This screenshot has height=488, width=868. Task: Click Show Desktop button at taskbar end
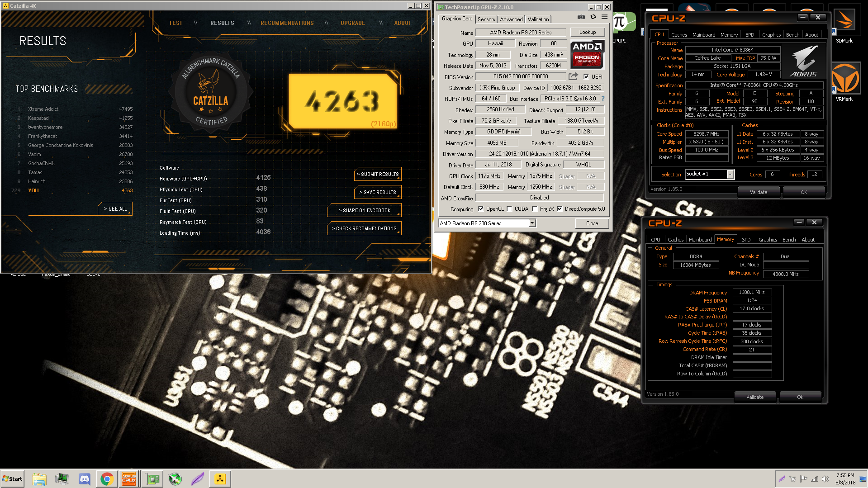pyautogui.click(x=863, y=479)
